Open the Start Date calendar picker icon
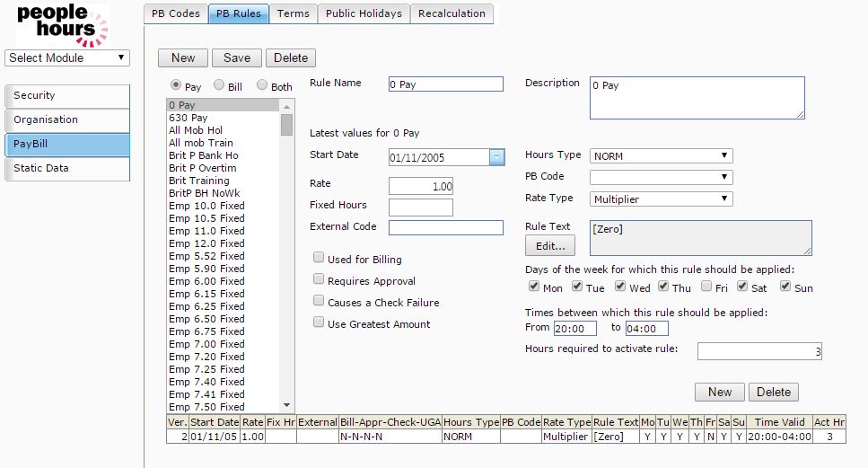 pyautogui.click(x=496, y=157)
